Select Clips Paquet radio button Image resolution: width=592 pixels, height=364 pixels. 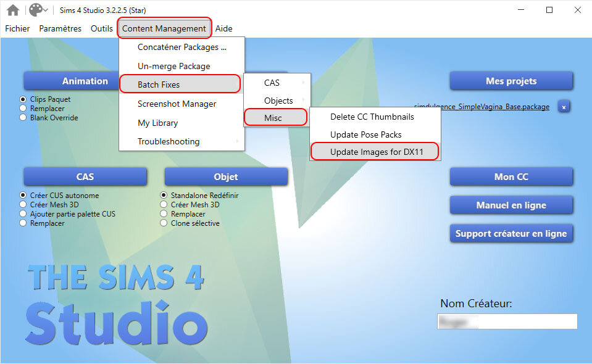[x=23, y=99]
